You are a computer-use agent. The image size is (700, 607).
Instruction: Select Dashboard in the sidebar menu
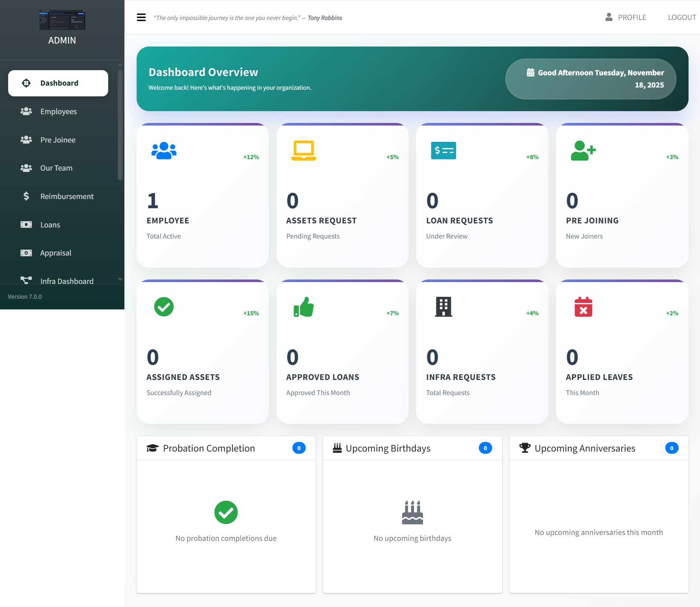(x=58, y=83)
